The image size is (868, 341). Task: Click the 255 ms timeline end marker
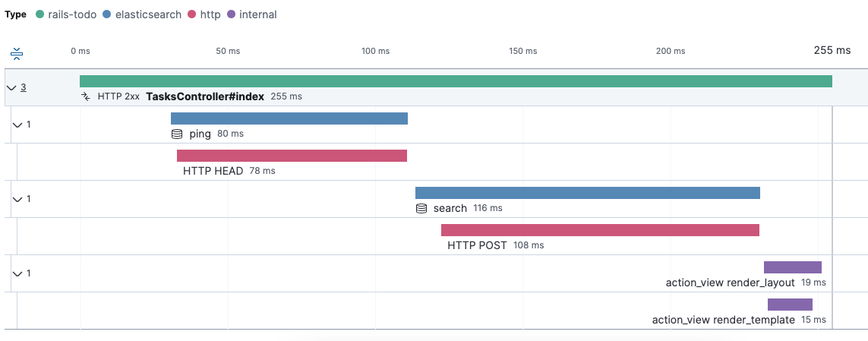832,51
